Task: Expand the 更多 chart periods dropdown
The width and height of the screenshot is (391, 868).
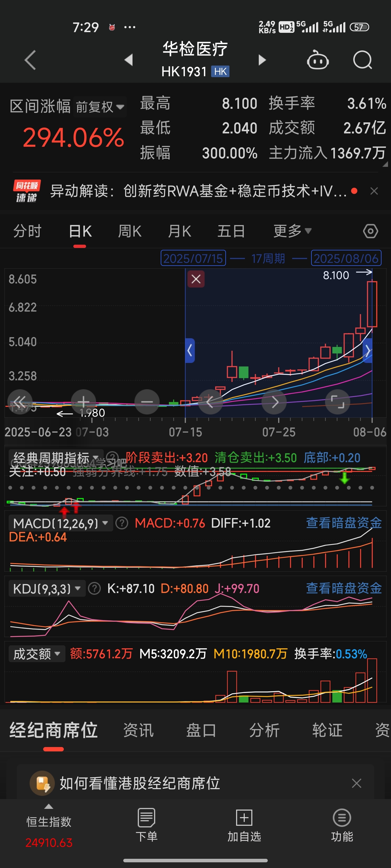Action: [x=292, y=231]
